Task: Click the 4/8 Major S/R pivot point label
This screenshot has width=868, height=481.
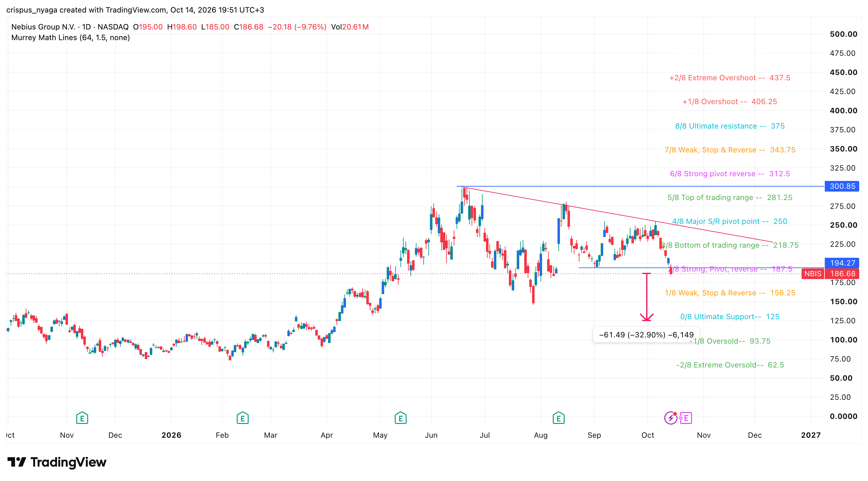Action: click(729, 221)
